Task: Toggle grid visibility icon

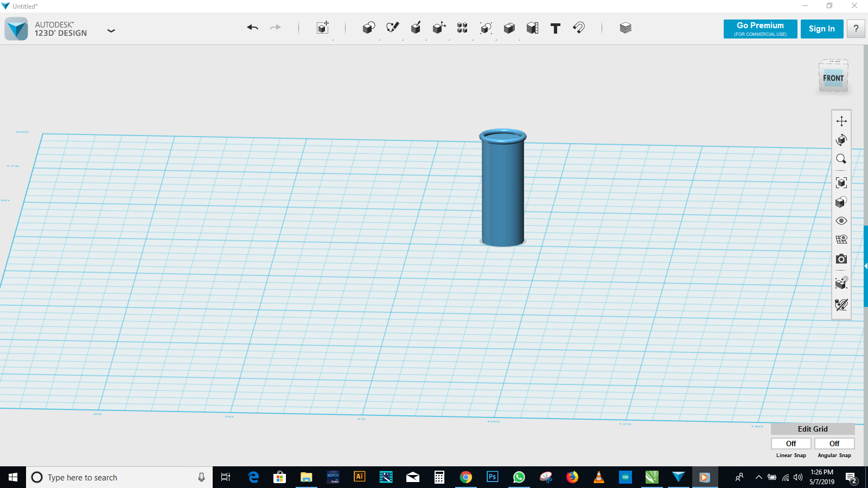Action: tap(841, 239)
